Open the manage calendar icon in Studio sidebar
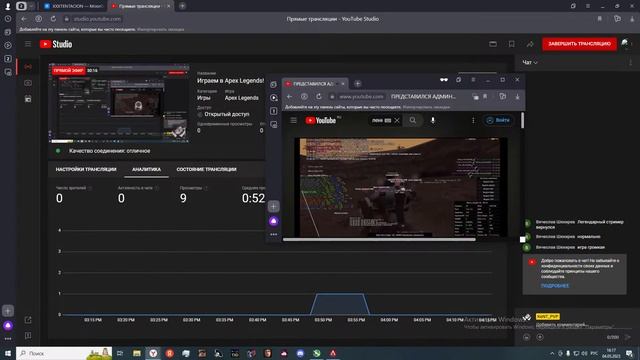Screen dimensions: 640x360 pyautogui.click(x=28, y=99)
